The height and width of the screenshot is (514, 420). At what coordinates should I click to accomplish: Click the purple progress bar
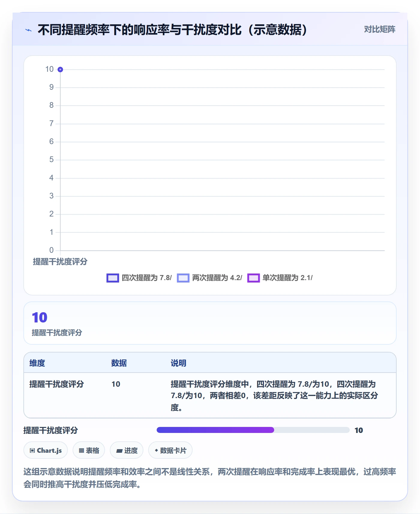(253, 430)
